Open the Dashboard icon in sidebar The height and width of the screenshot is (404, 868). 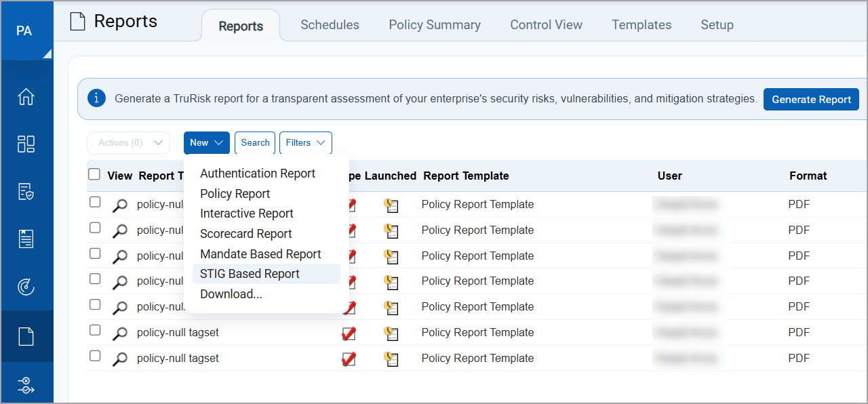tap(26, 144)
